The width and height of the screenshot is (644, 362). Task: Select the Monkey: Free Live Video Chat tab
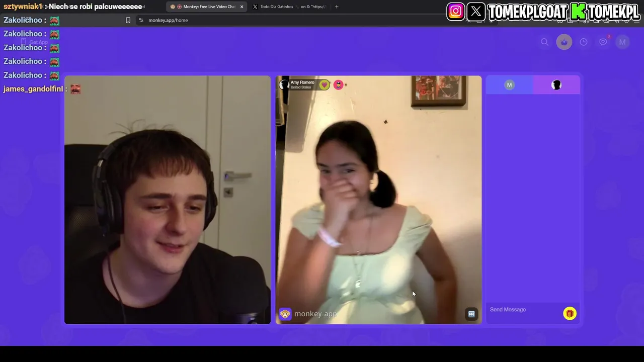[x=206, y=7]
